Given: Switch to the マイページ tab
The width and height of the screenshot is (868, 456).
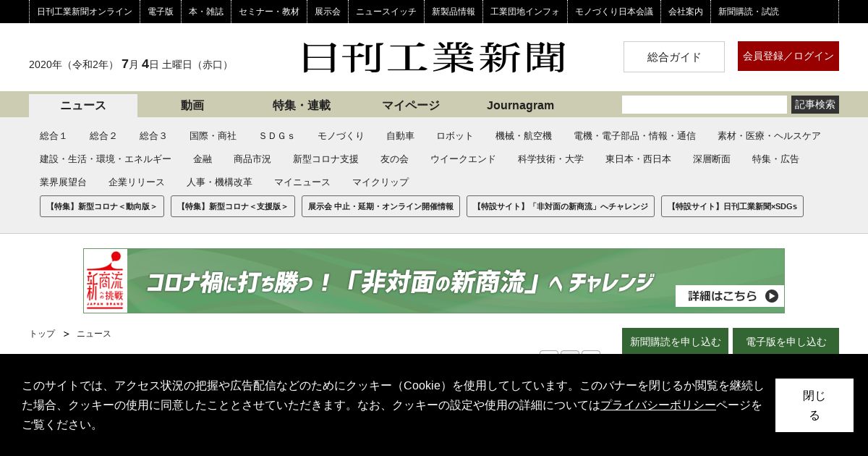Looking at the screenshot, I should 411,106.
